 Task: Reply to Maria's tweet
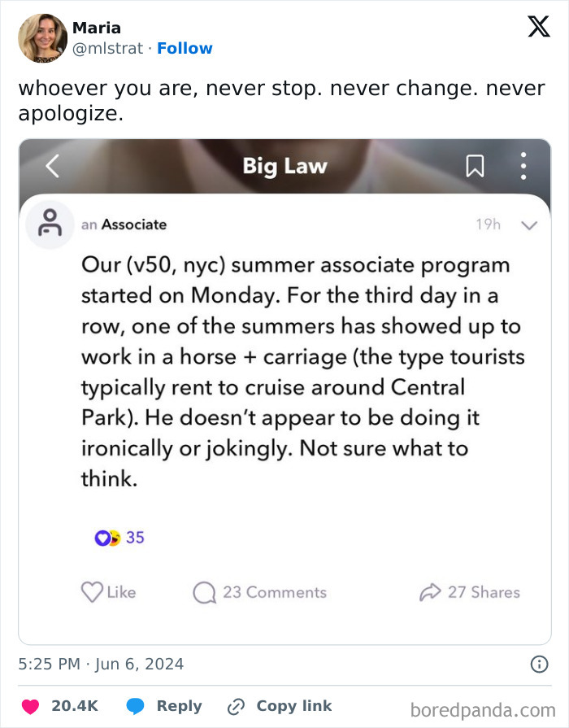point(164,706)
